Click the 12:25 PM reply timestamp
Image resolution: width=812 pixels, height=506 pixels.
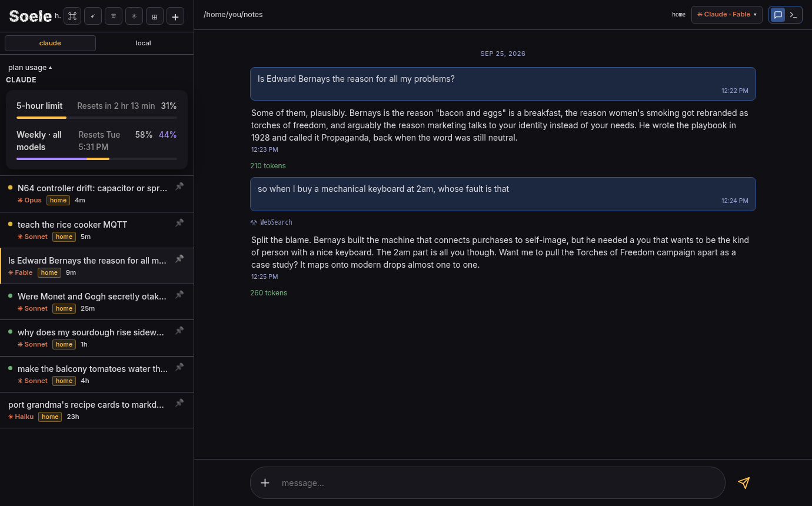265,277
